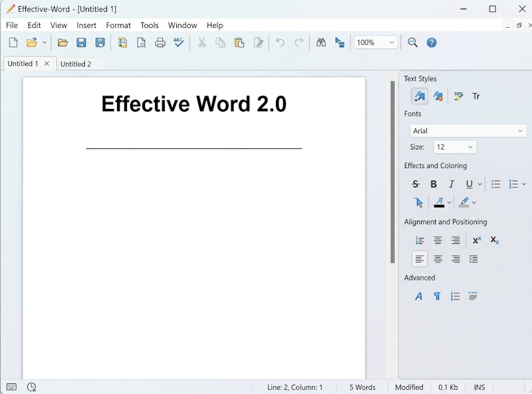
Task: Switch to the Untitled 2 tab
Action: coord(76,63)
